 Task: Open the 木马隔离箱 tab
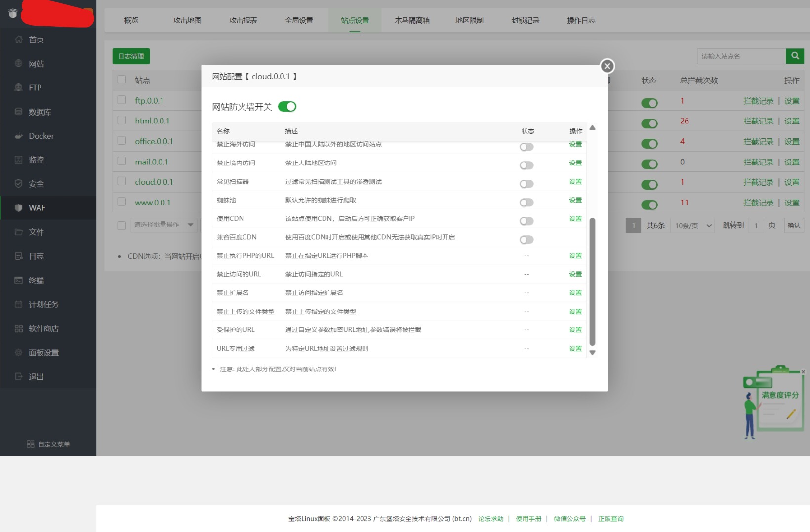click(412, 20)
